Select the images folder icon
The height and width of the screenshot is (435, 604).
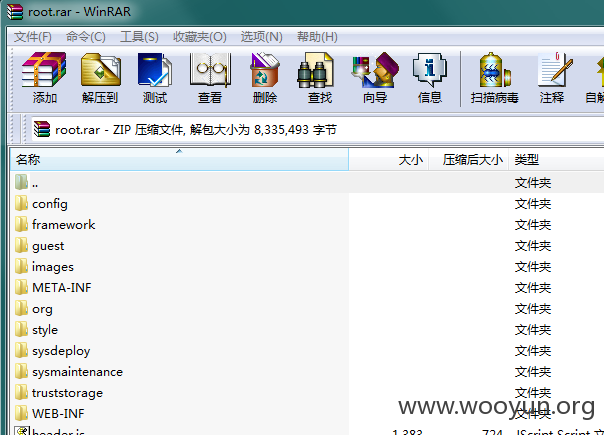point(21,266)
